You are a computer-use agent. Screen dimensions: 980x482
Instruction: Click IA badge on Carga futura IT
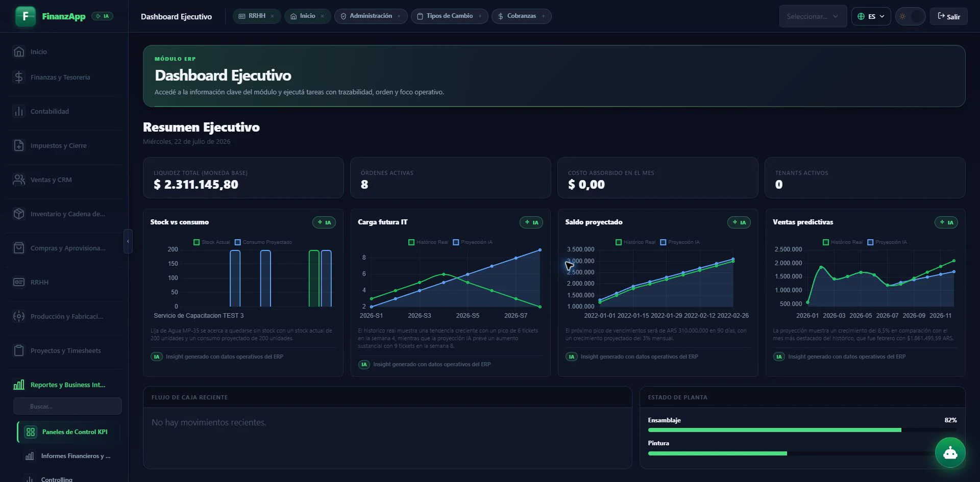531,222
